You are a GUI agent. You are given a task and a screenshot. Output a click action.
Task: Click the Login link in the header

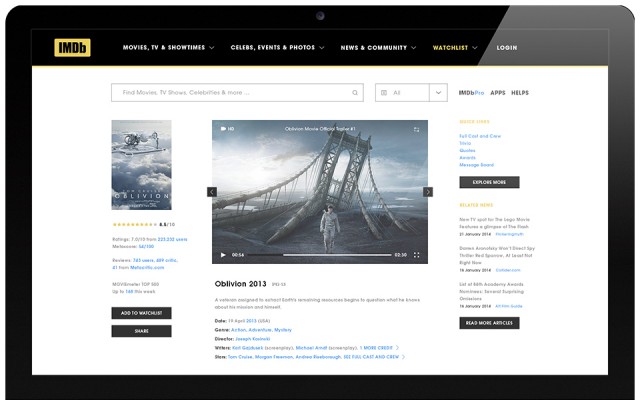(x=507, y=48)
